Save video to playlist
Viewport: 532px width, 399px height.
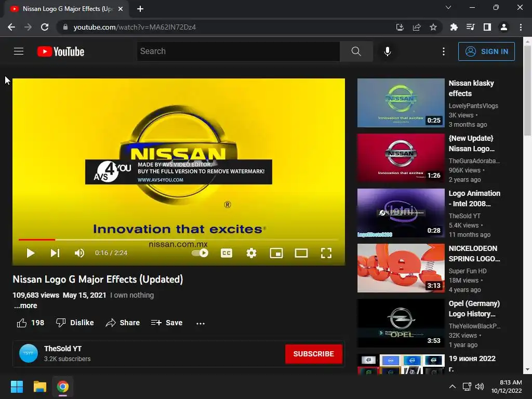pos(167,323)
